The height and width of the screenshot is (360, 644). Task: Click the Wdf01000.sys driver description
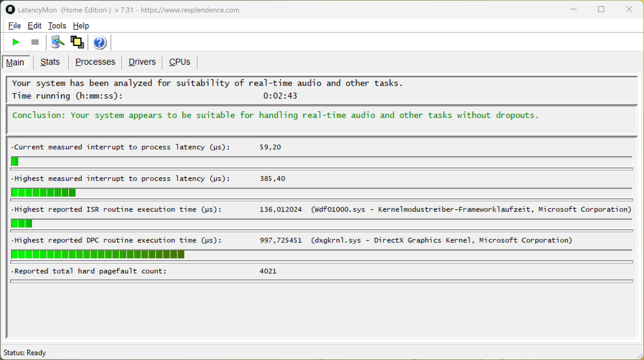[471, 210]
